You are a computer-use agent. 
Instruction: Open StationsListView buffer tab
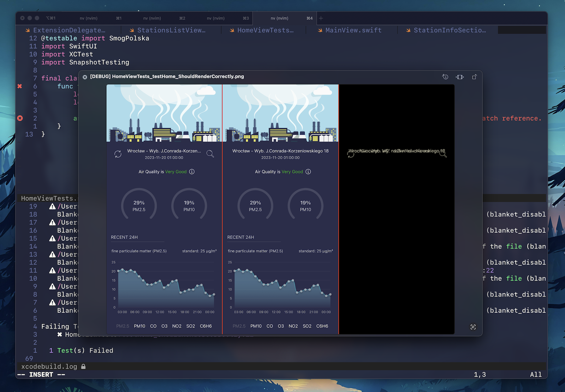click(168, 30)
